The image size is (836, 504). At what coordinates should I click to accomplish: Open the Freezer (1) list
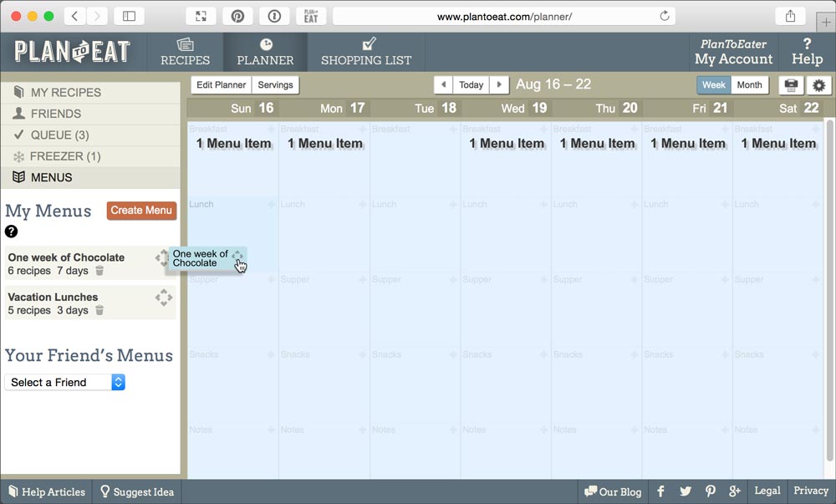pyautogui.click(x=90, y=156)
